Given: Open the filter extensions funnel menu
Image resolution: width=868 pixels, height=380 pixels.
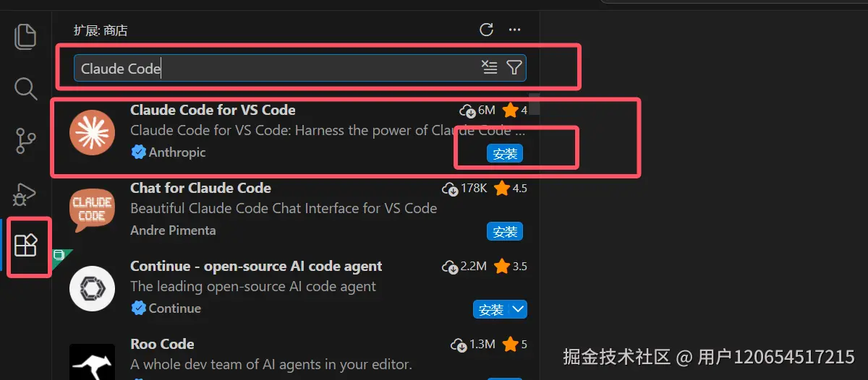Looking at the screenshot, I should [514, 68].
